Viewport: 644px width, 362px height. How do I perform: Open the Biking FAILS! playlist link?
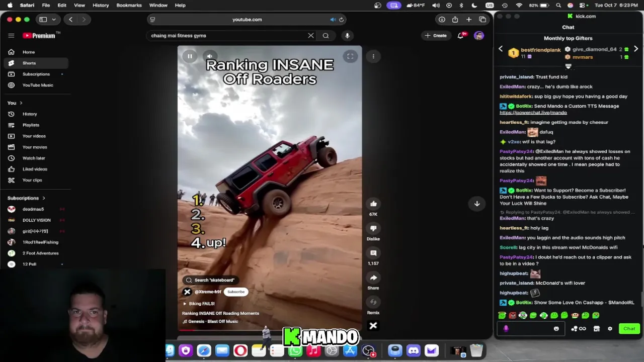tap(199, 304)
